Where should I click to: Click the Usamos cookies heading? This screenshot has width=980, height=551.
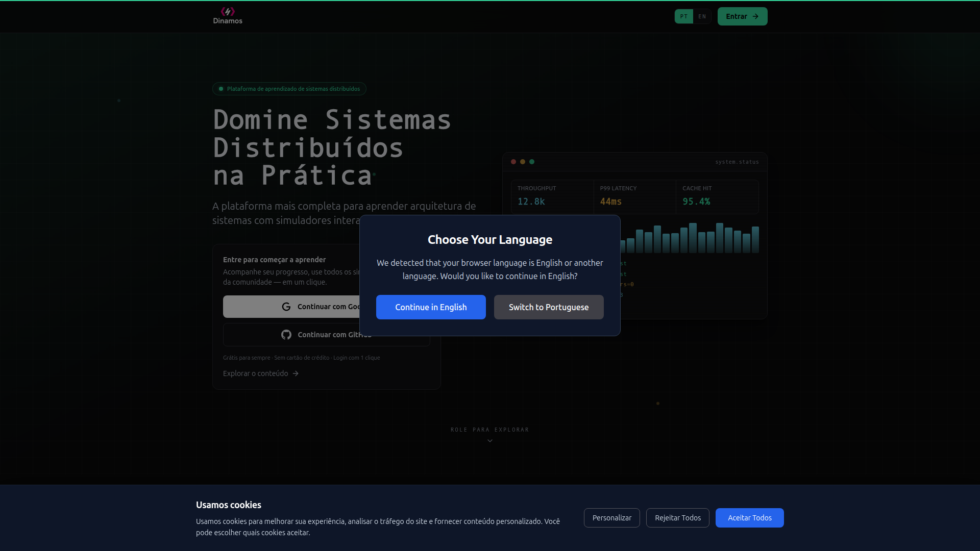click(x=229, y=505)
